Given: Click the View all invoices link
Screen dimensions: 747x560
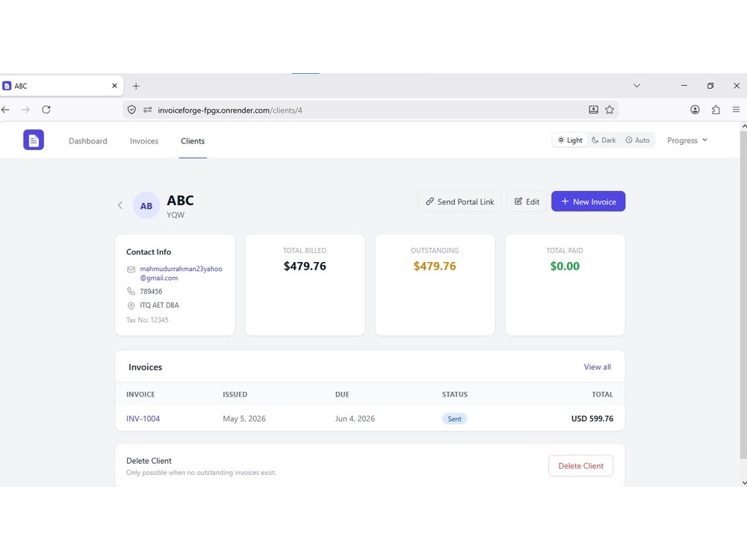Looking at the screenshot, I should [x=598, y=367].
